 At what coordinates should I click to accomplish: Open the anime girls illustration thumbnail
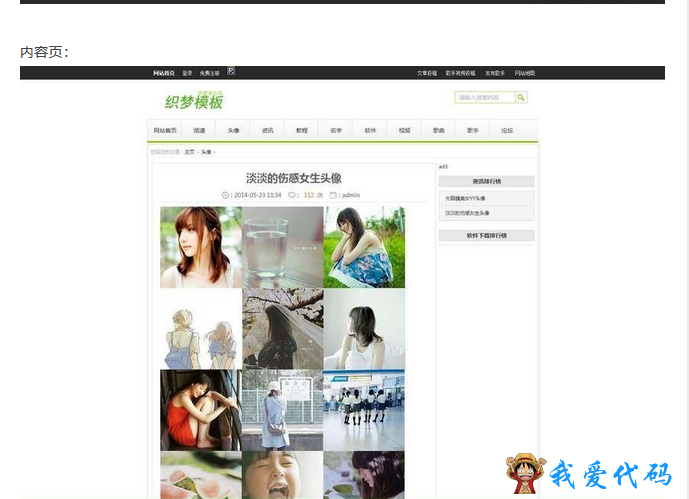[201, 329]
